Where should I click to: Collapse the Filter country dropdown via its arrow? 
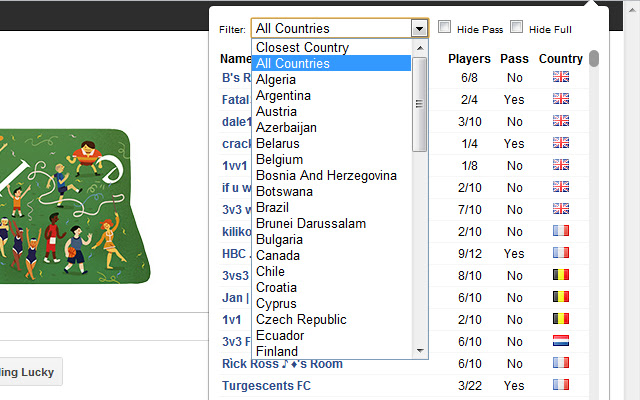419,29
